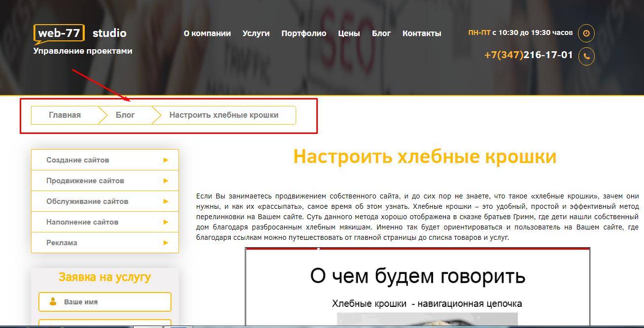Viewport: 644px width, 328px height.
Task: Open Обслуживание сайтов in the sidebar
Action: click(x=105, y=201)
